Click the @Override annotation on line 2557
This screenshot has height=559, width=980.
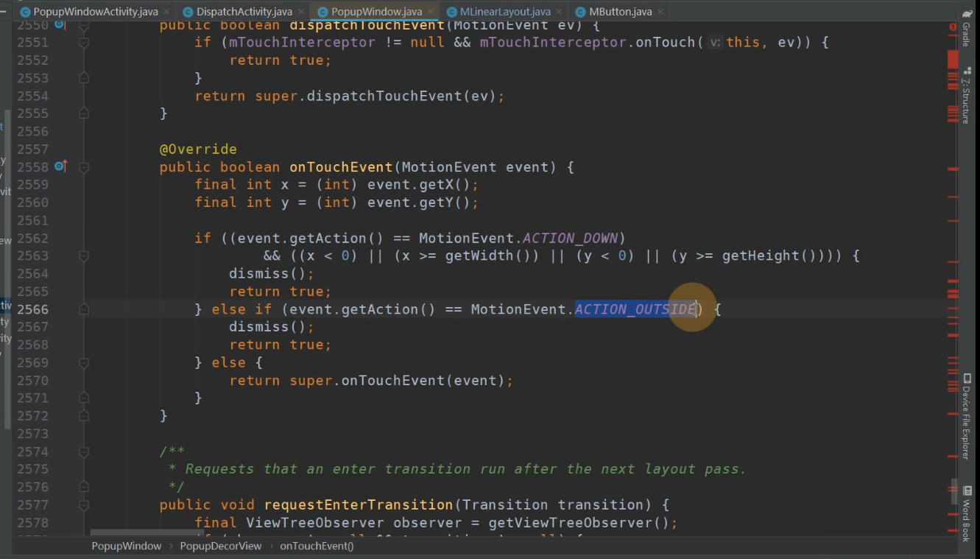pos(198,150)
